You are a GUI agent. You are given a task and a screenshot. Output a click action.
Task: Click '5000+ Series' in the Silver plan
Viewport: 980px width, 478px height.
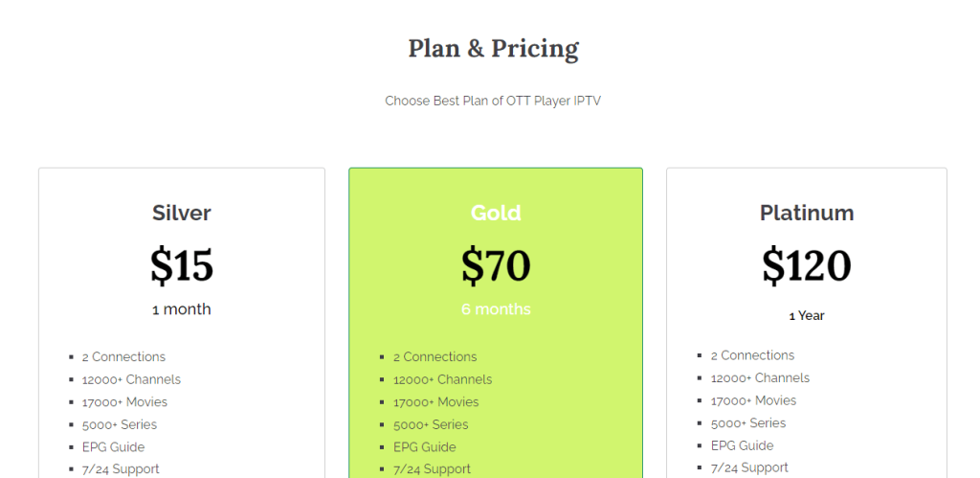[119, 424]
